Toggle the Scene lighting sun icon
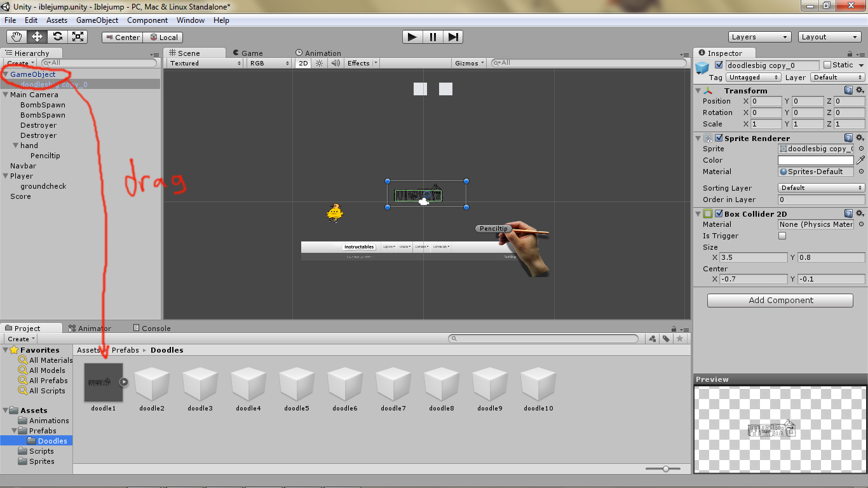This screenshot has width=868, height=488. coord(320,63)
